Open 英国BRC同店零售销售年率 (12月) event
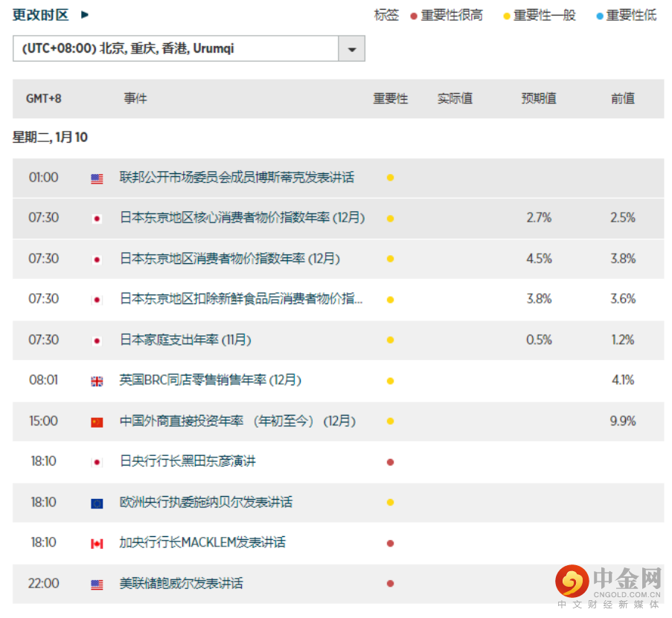672x618 pixels. tap(211, 380)
